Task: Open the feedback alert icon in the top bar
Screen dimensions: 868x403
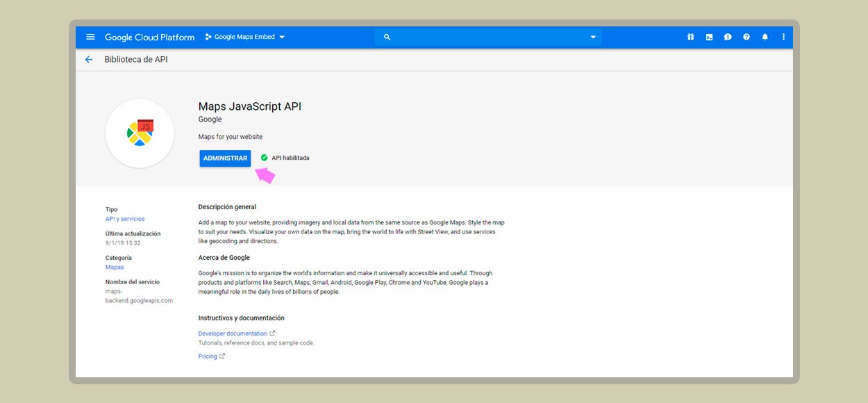Action: tap(728, 37)
